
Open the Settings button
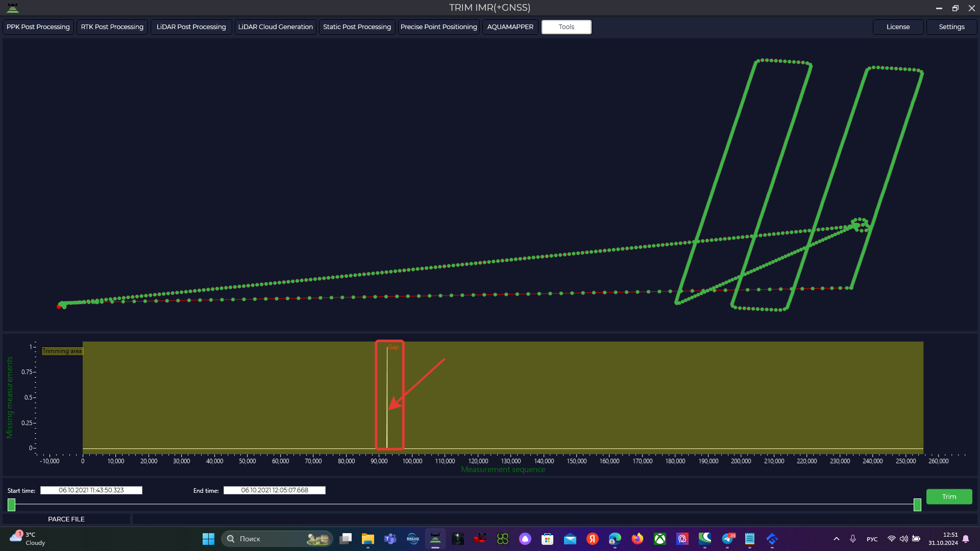tap(951, 27)
